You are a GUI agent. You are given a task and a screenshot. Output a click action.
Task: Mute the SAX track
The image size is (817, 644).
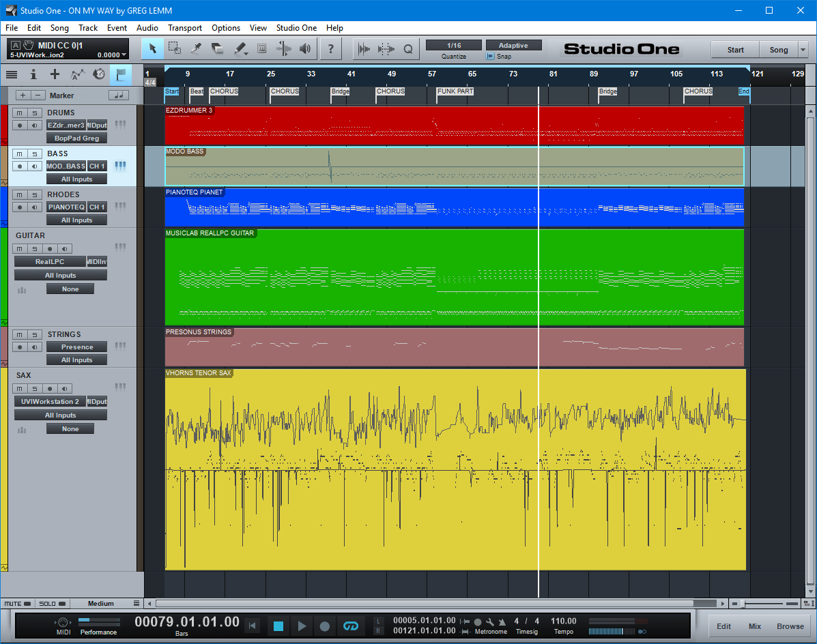tap(19, 388)
